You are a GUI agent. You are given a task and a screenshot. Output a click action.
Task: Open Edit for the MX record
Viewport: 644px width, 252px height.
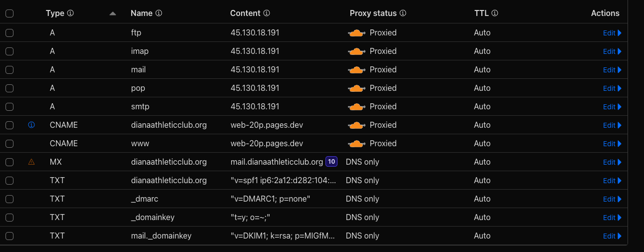(x=612, y=162)
